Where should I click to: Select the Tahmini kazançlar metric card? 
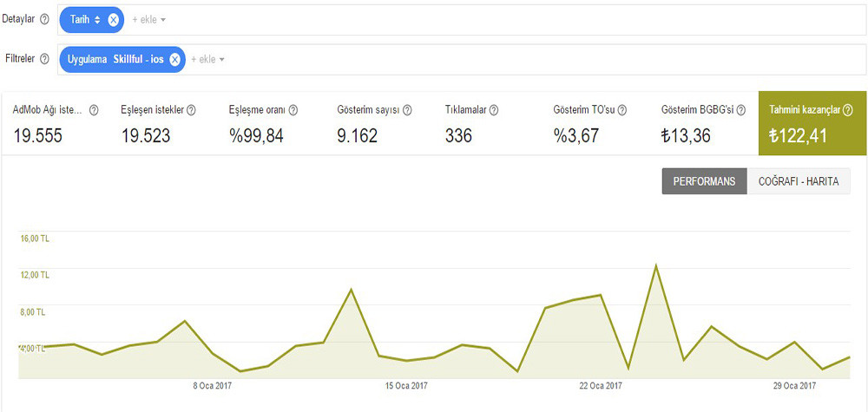click(x=812, y=123)
